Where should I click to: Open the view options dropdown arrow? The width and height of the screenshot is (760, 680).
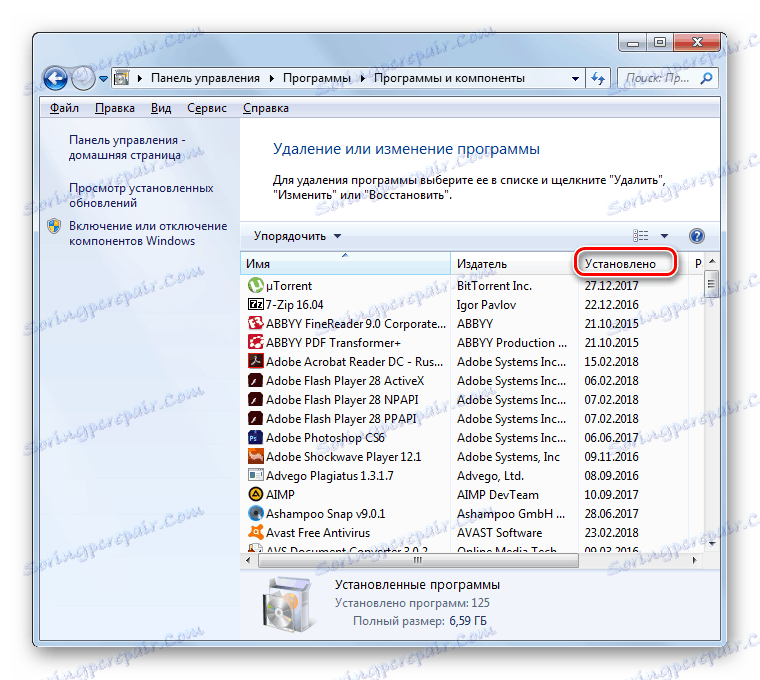(664, 236)
